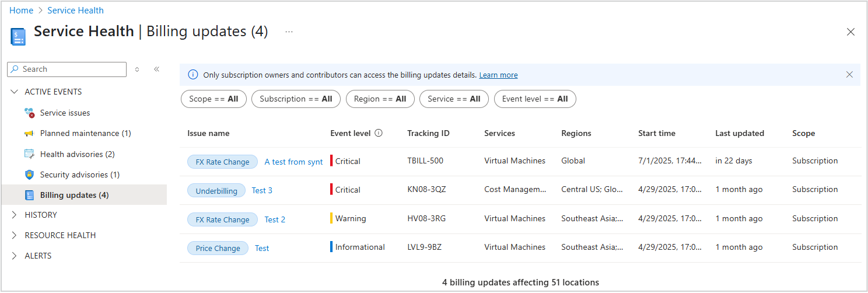
Task: Collapse the sidebar with double chevron
Action: (x=156, y=69)
